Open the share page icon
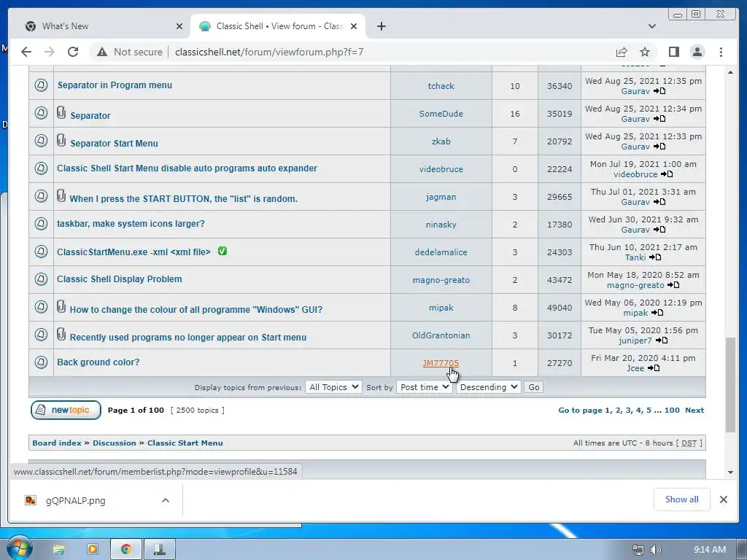This screenshot has height=560, width=747. coord(622,52)
